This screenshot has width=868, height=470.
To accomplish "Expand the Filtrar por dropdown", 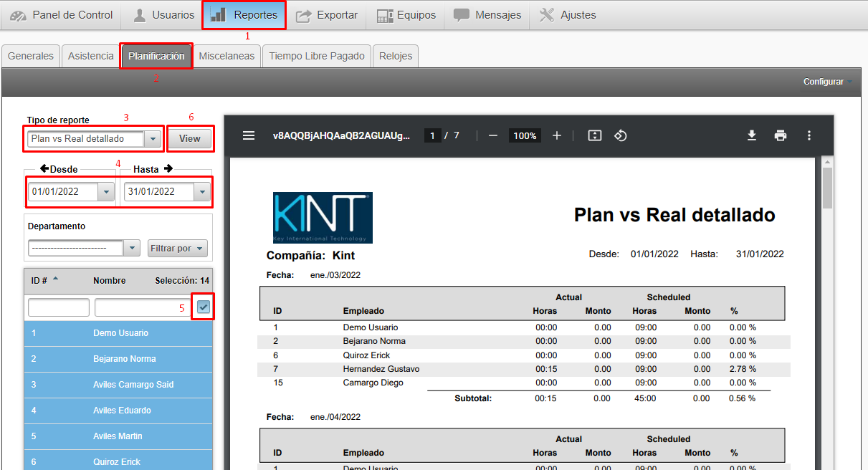I will click(x=177, y=248).
